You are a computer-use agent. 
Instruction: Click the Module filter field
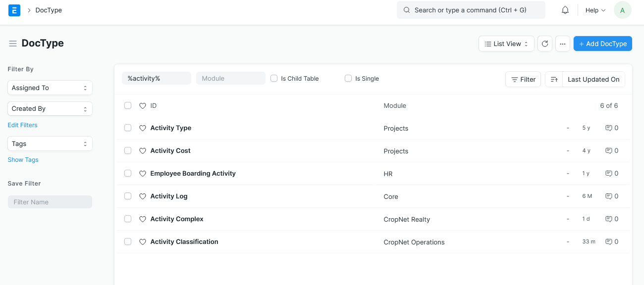(x=231, y=78)
